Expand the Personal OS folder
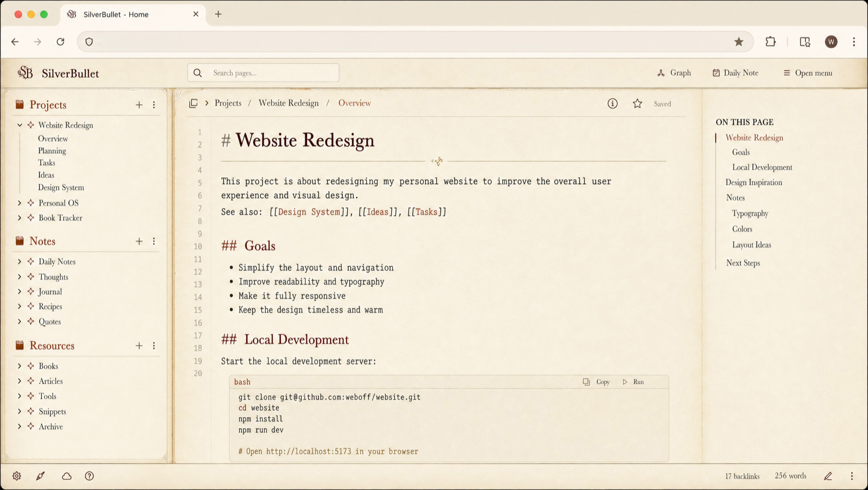 pyautogui.click(x=20, y=203)
